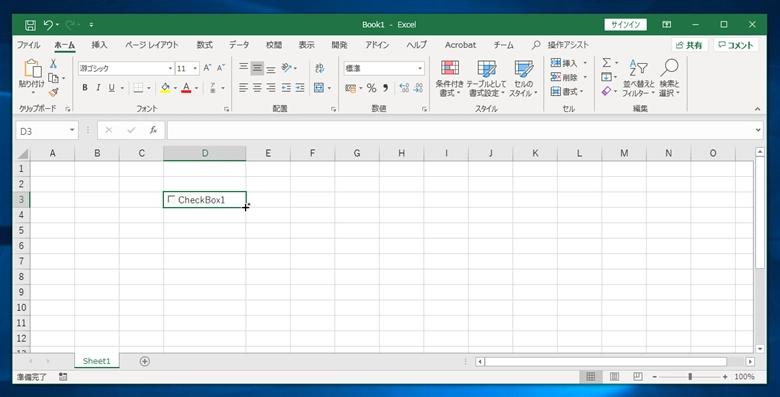
Task: Click the Cut scissors icon
Action: [53, 64]
